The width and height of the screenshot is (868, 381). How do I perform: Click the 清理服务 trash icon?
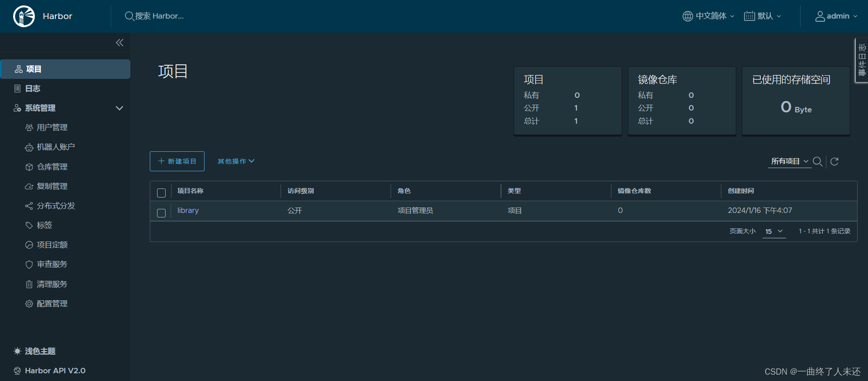(29, 284)
